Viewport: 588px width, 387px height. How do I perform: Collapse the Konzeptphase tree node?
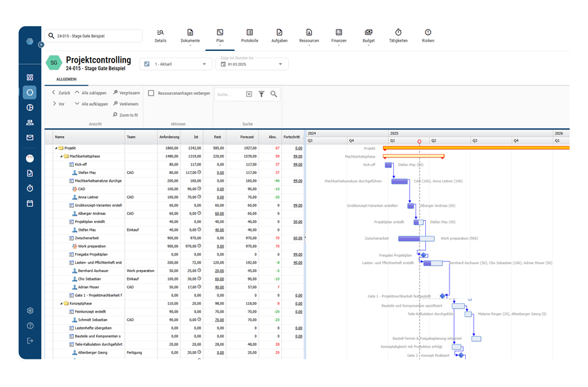click(61, 304)
